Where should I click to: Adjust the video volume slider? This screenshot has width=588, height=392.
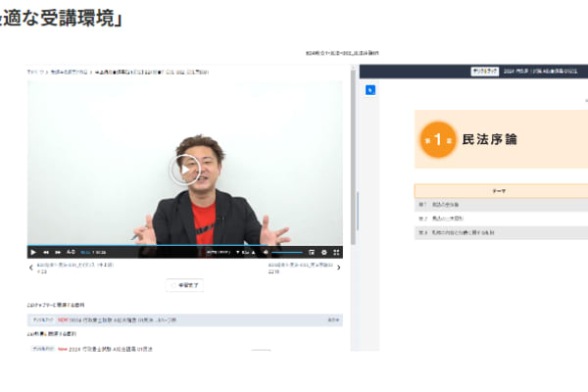click(286, 252)
